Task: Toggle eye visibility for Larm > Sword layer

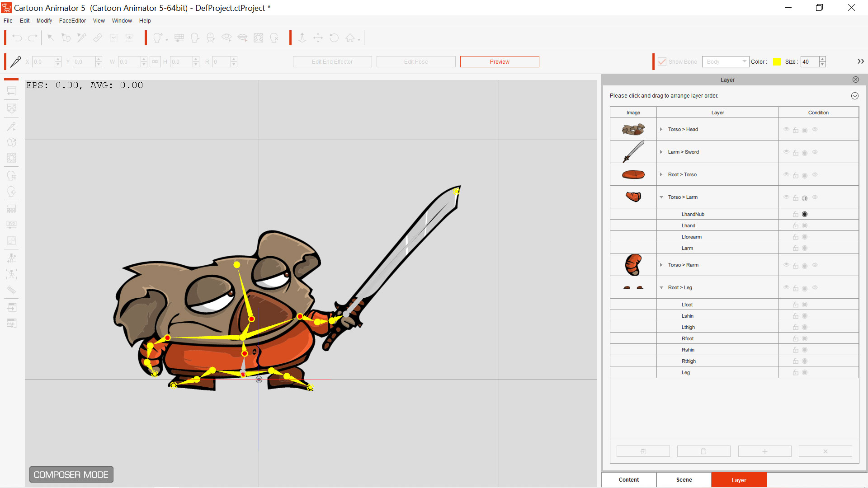Action: (786, 152)
